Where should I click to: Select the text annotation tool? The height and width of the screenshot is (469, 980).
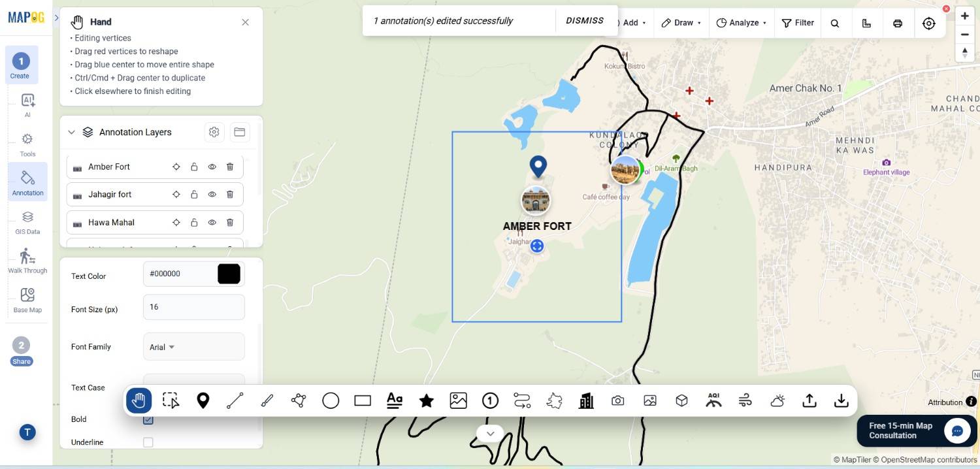[x=395, y=400]
